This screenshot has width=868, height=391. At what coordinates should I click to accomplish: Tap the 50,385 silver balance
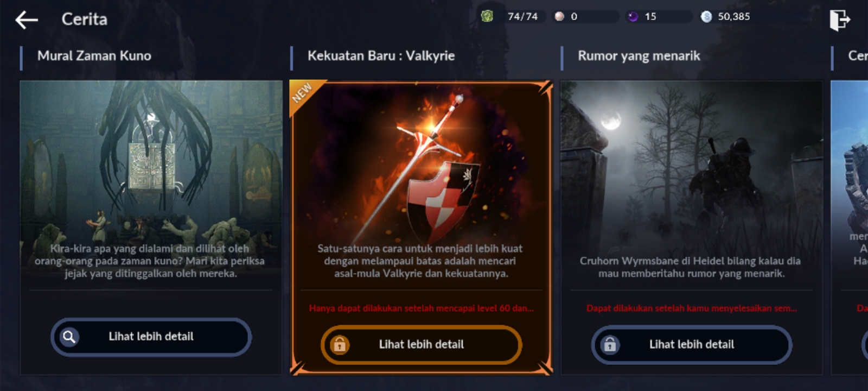click(x=733, y=17)
